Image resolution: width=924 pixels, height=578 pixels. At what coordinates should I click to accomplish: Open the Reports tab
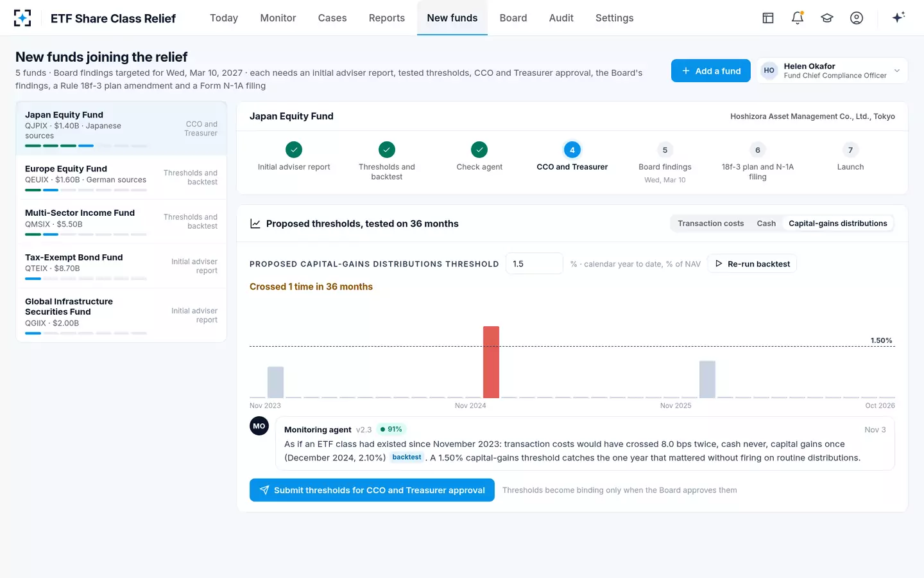point(387,18)
